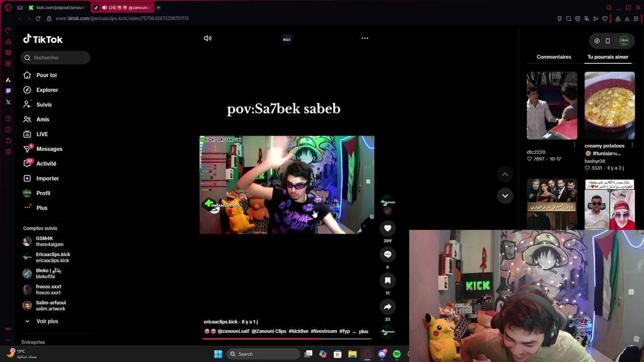Open the @zanouni.saif mention link

click(233, 331)
